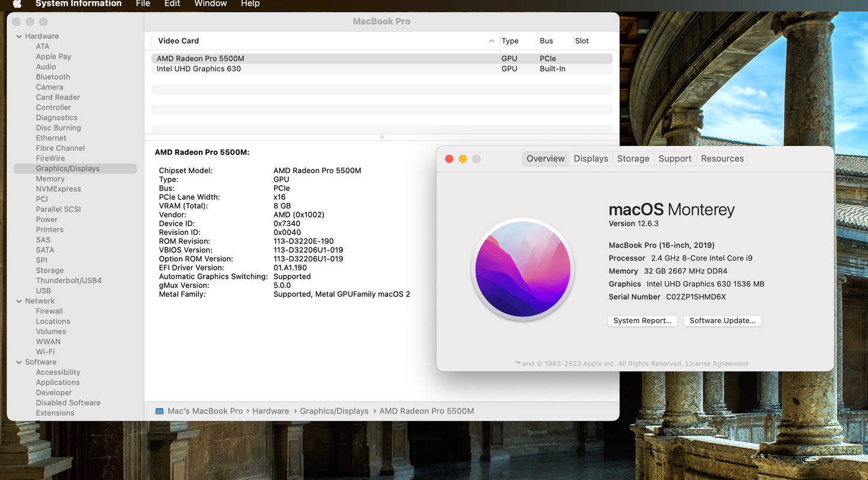Select Thunderbolt/USB4 in the sidebar
Image resolution: width=868 pixels, height=480 pixels.
68,281
